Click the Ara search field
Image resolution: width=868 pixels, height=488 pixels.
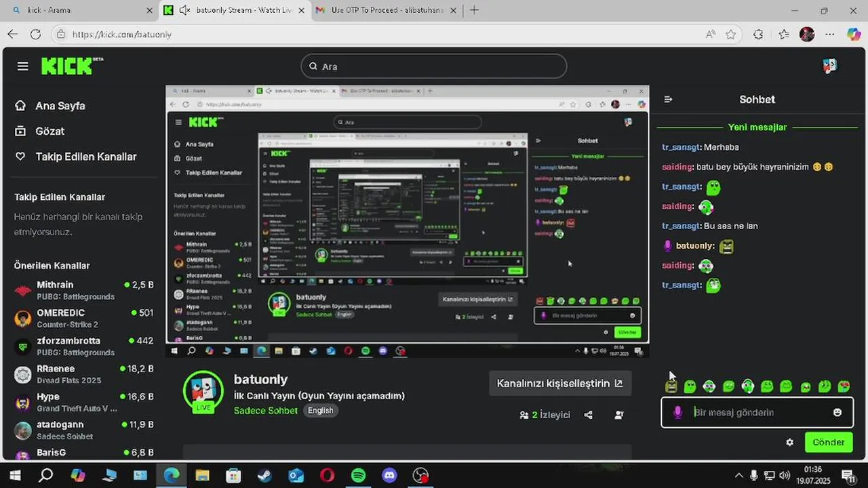click(x=434, y=66)
